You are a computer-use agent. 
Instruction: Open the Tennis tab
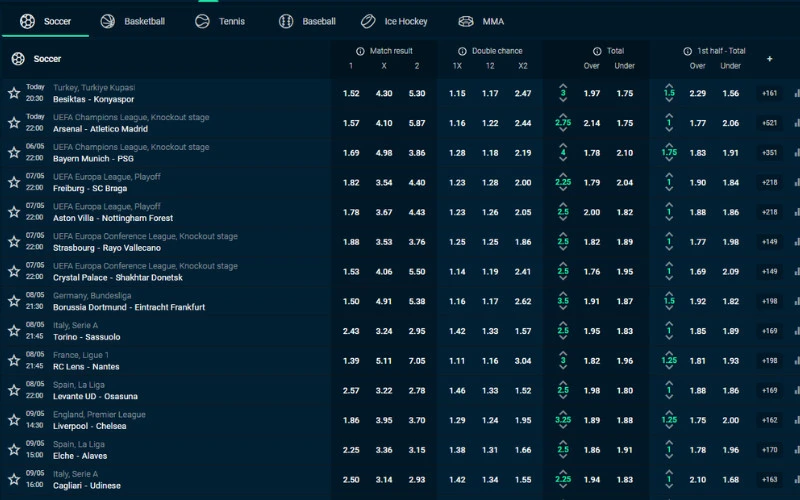point(220,21)
